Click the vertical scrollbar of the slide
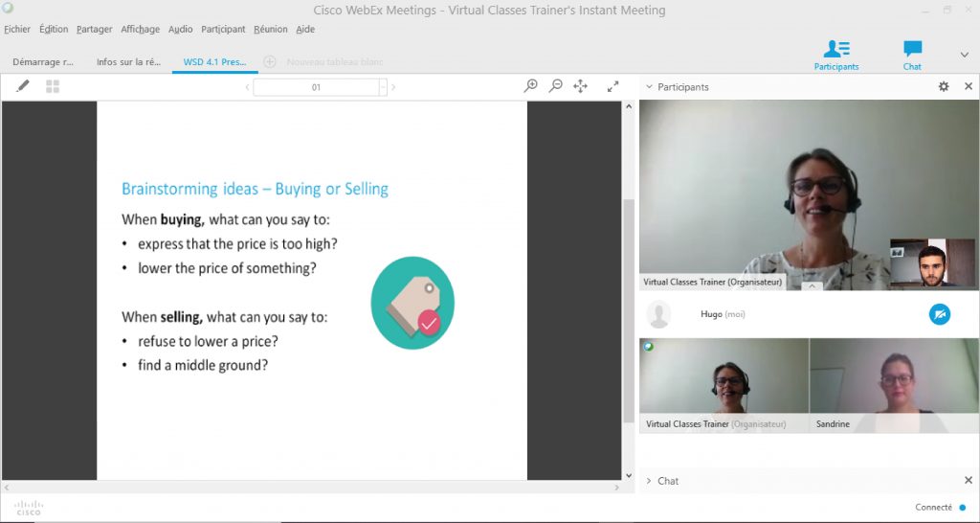980x523 pixels. (x=628, y=311)
